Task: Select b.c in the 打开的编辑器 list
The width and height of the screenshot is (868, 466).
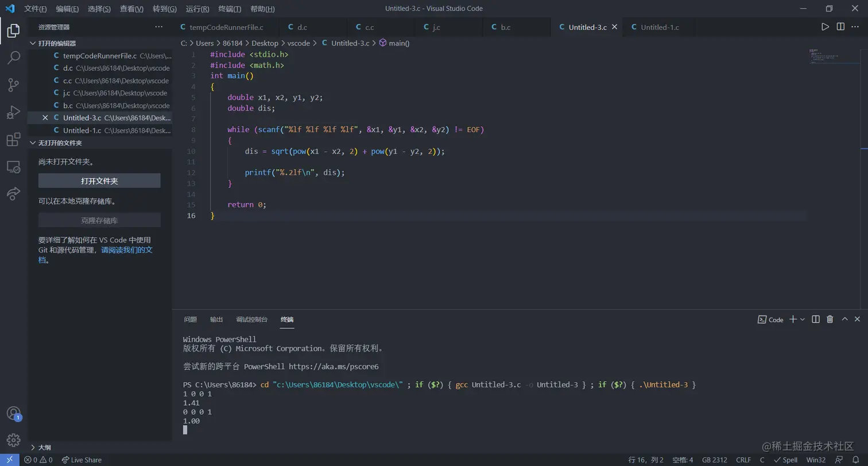Action: 99,106
